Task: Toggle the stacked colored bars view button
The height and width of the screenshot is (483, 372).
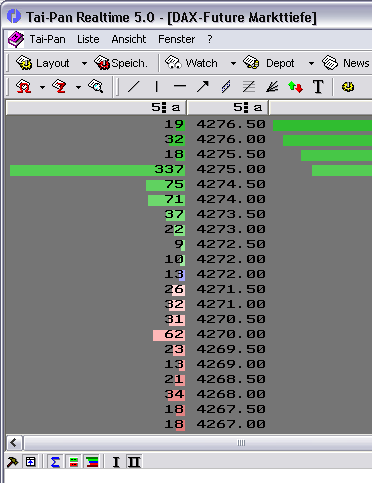Action: click(x=92, y=462)
